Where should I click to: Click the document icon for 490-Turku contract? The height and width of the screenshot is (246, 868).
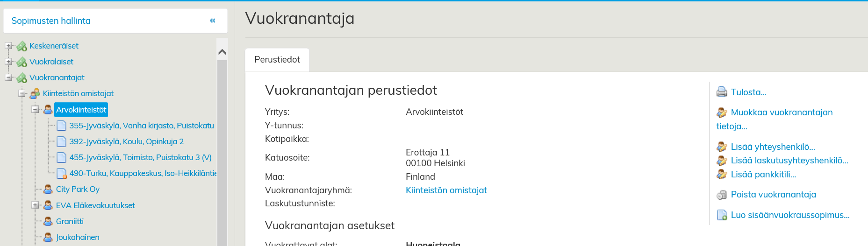click(61, 174)
